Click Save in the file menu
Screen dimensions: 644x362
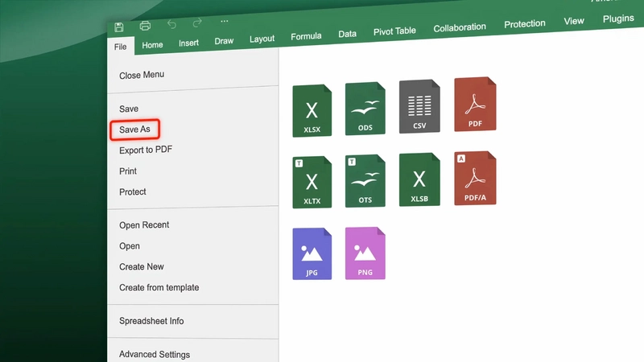point(129,109)
